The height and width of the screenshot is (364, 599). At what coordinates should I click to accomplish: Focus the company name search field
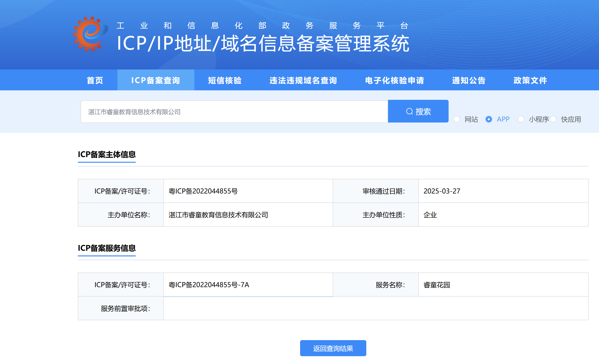pos(234,112)
